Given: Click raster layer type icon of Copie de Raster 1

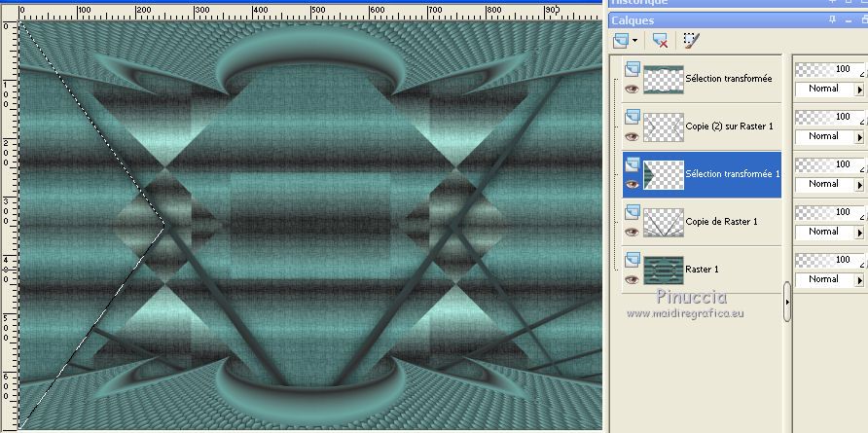Looking at the screenshot, I should point(633,212).
